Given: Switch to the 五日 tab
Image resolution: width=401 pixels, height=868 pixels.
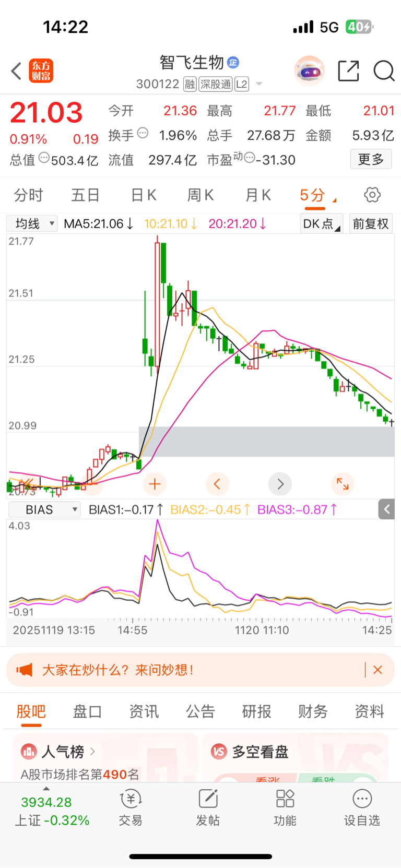Looking at the screenshot, I should tap(86, 195).
